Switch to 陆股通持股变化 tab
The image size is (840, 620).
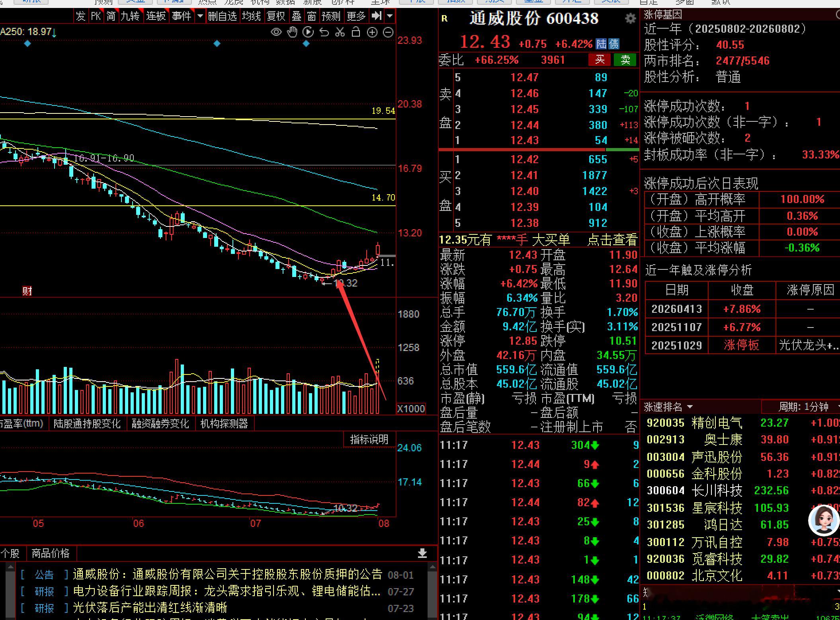pyautogui.click(x=87, y=423)
